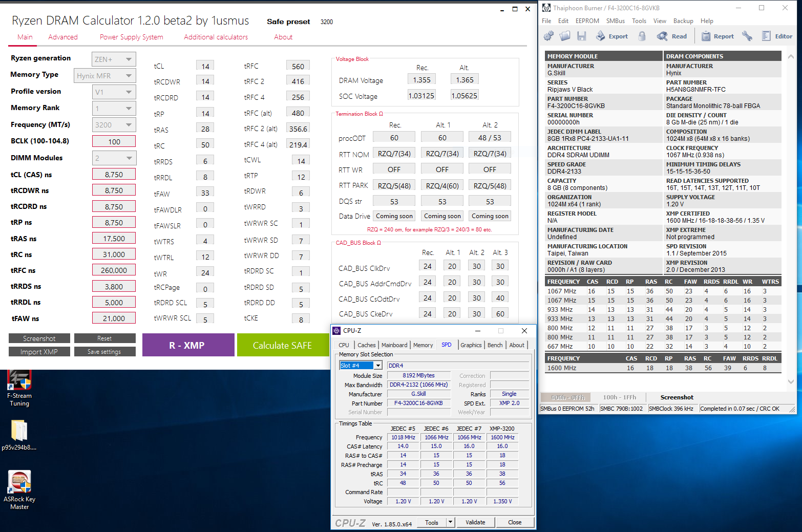
Task: Switch to CPU-Z Memory tab
Action: (x=423, y=345)
